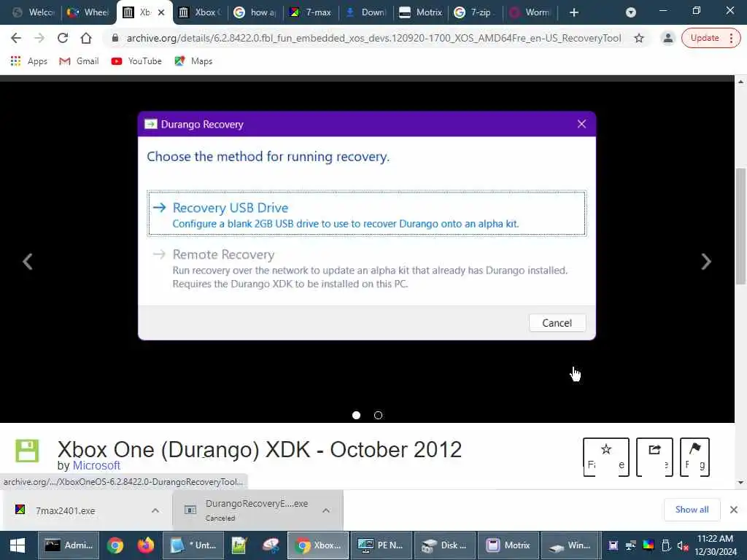Open the Apps shortcut in bookmarks bar
Screen dimensions: 747x560
[29, 61]
